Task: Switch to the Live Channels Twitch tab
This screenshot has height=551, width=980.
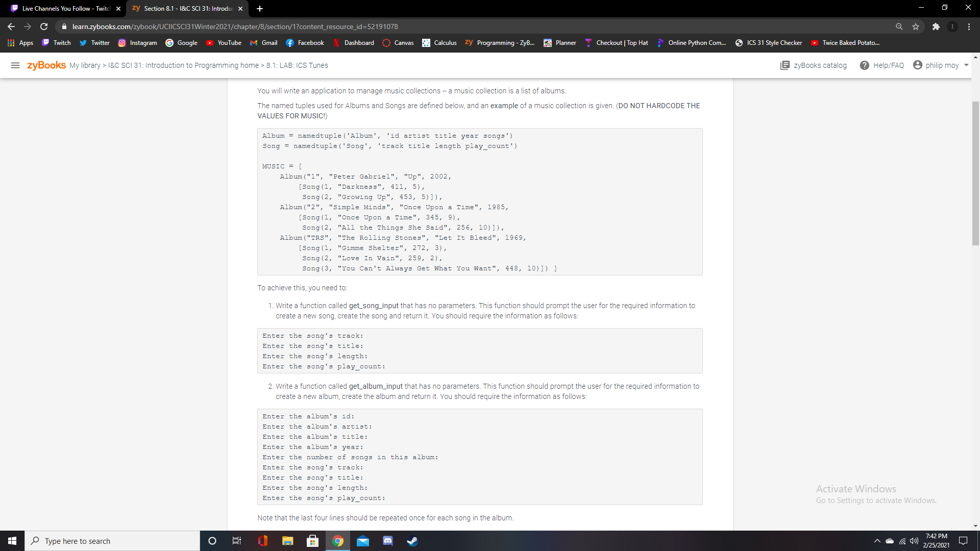Action: 61,8
